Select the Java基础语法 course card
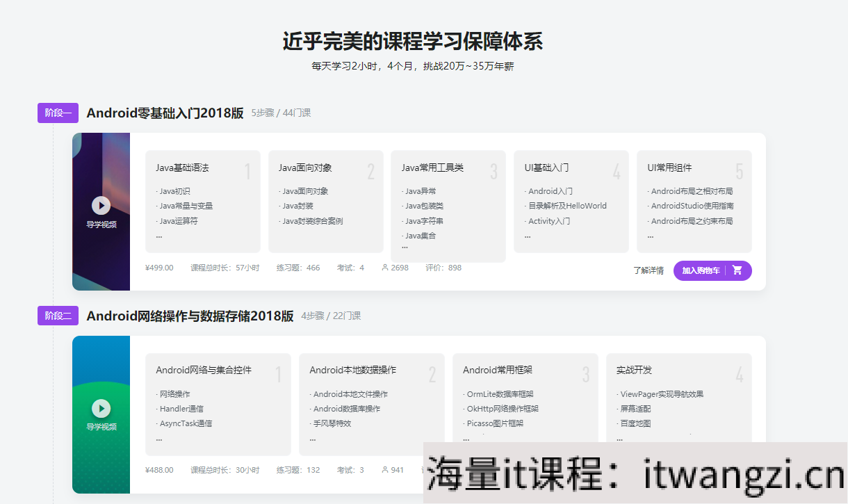848x504 pixels. tap(202, 200)
